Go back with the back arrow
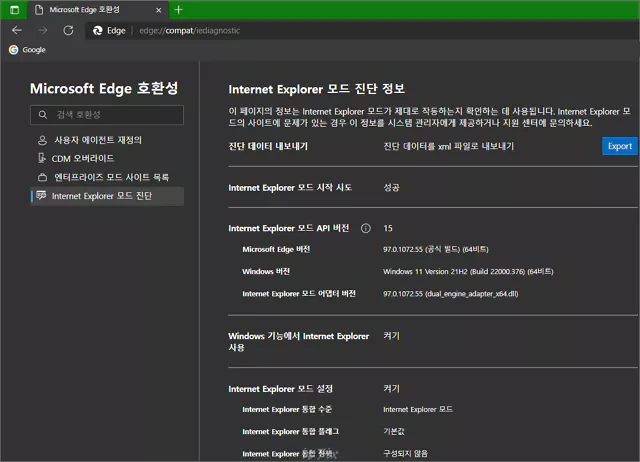The height and width of the screenshot is (462, 640). point(17,30)
